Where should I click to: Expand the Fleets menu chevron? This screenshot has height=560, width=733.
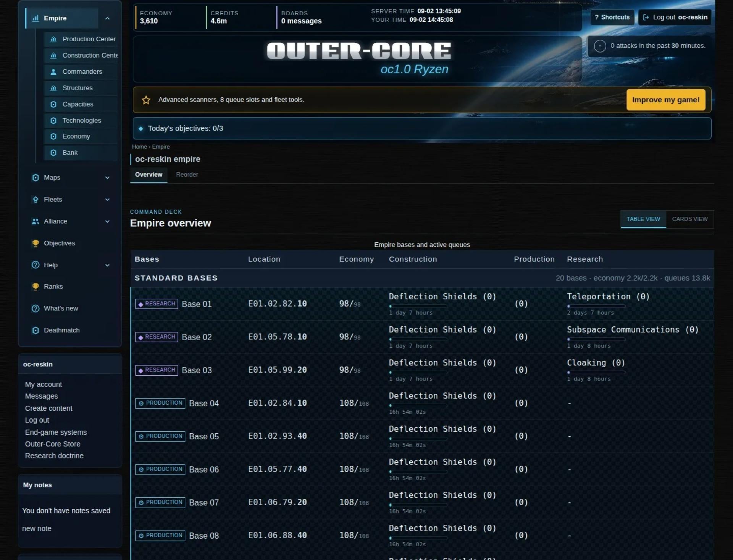[107, 200]
